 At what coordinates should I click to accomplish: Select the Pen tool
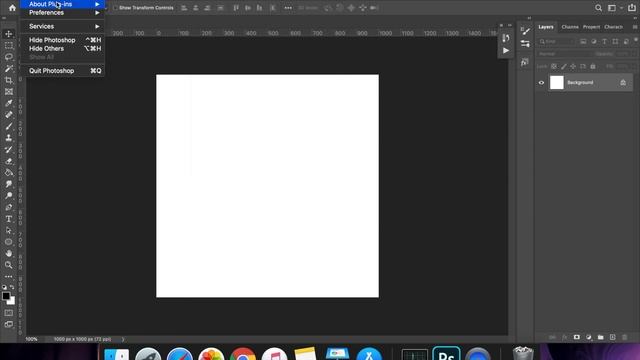[x=9, y=207]
